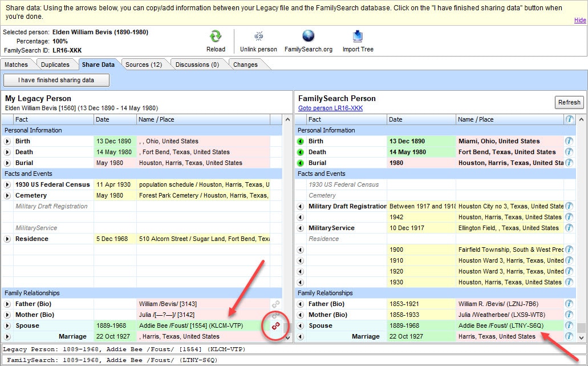Open info for FamilySearch Birth row

coord(569,141)
